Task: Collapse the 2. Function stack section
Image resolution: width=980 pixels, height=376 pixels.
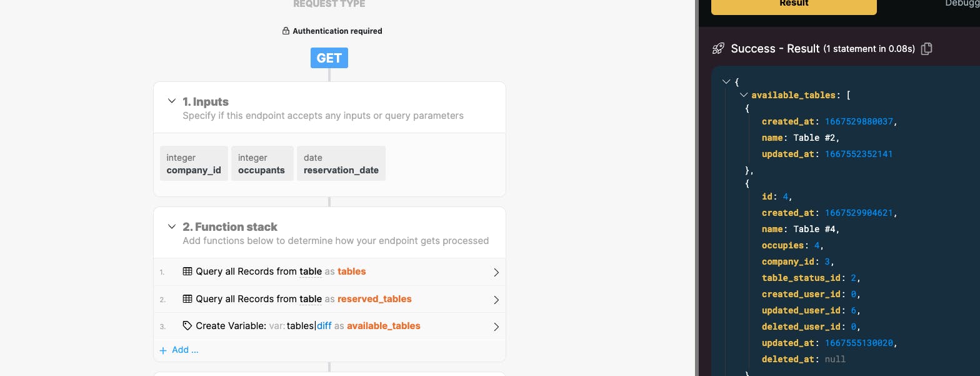Action: (172, 226)
